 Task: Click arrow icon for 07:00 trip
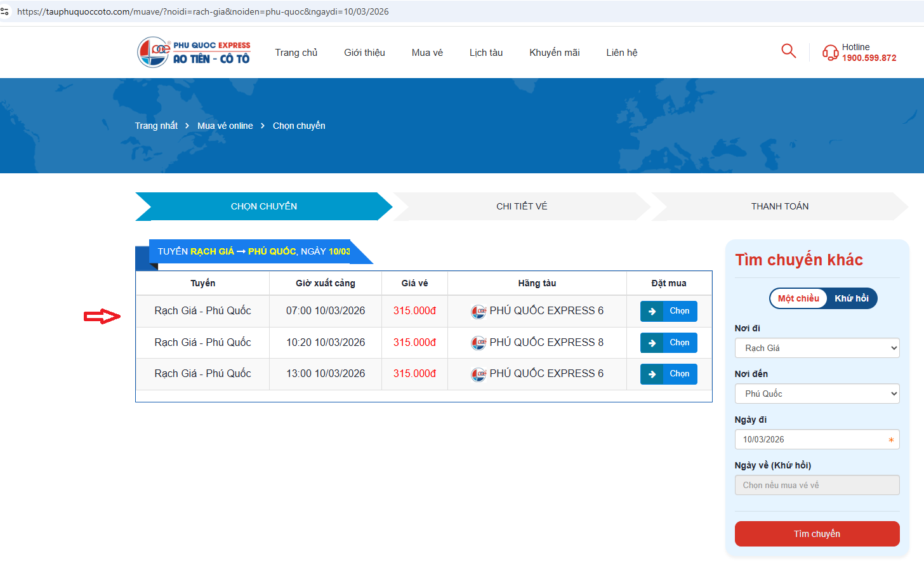652,311
